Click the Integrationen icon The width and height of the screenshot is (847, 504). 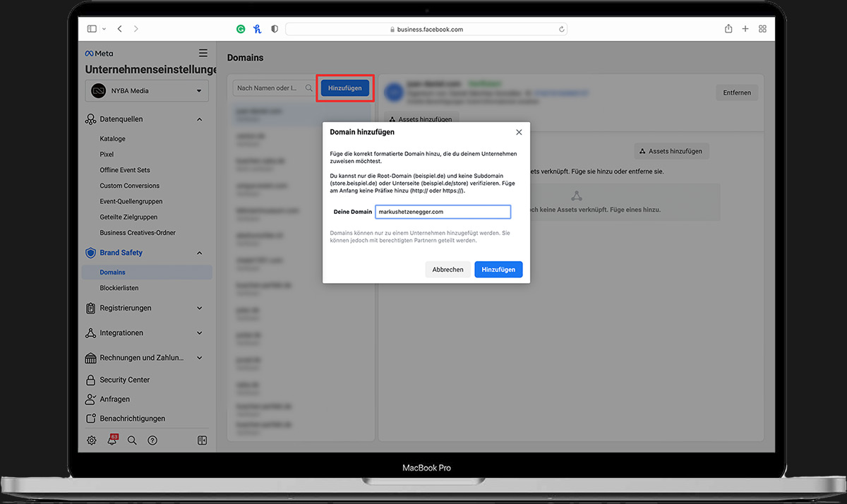coord(90,333)
